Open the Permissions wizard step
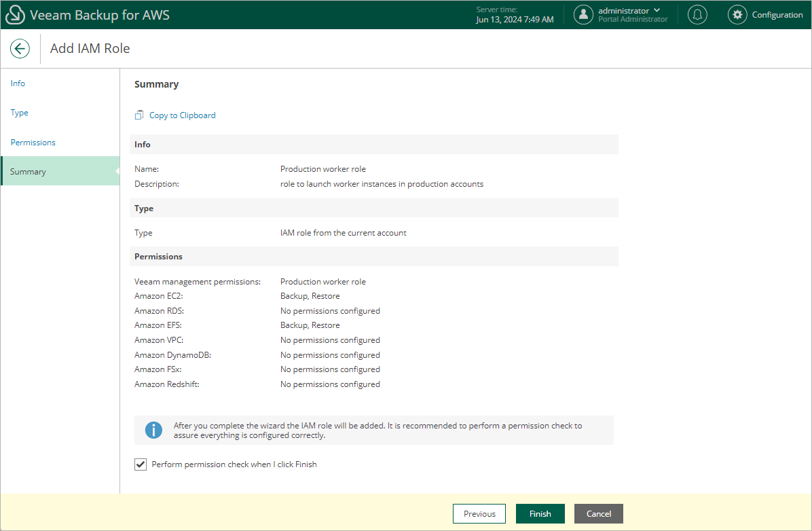Viewport: 812px width, 531px height. pos(33,143)
